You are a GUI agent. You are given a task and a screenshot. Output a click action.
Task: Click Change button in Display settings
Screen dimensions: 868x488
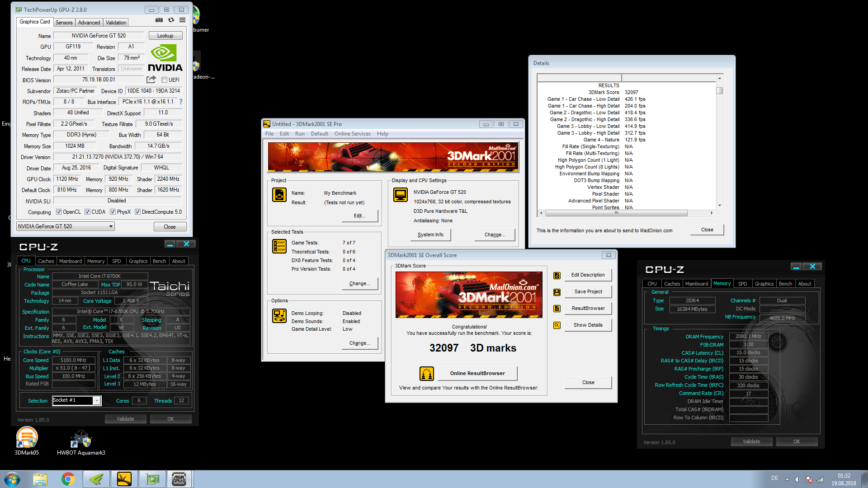pyautogui.click(x=495, y=235)
